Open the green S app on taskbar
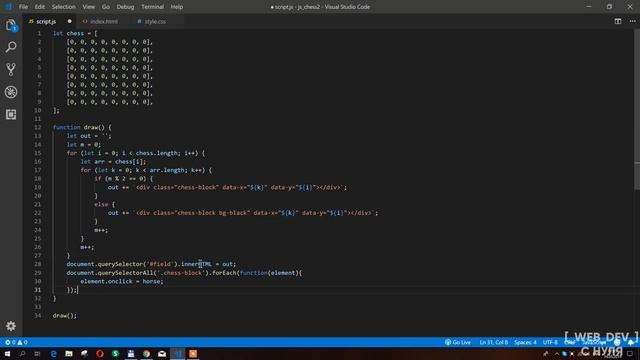 [x=116, y=353]
